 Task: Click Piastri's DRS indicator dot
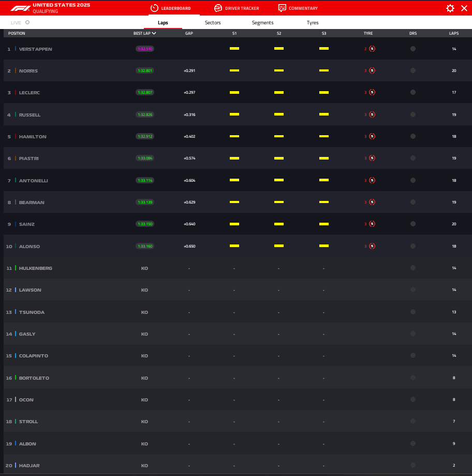(x=413, y=158)
